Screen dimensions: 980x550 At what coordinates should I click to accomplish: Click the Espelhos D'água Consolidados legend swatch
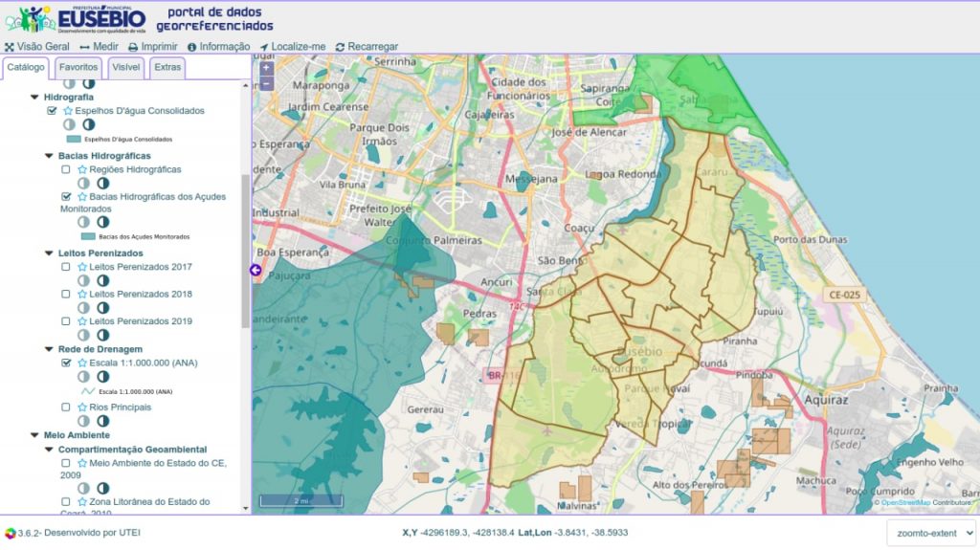point(74,140)
